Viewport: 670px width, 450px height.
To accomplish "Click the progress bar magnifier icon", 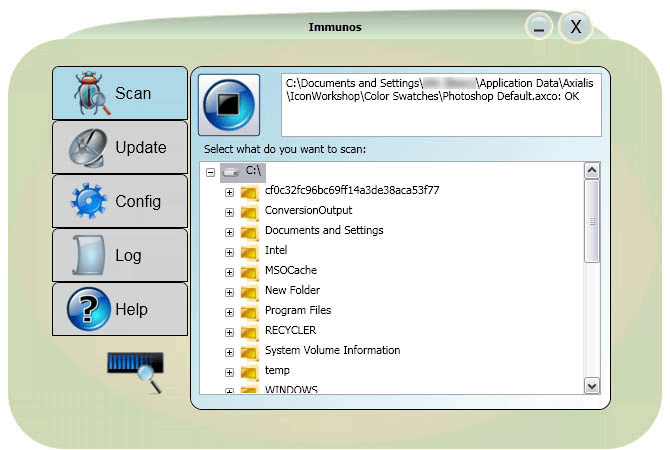I will point(135,371).
